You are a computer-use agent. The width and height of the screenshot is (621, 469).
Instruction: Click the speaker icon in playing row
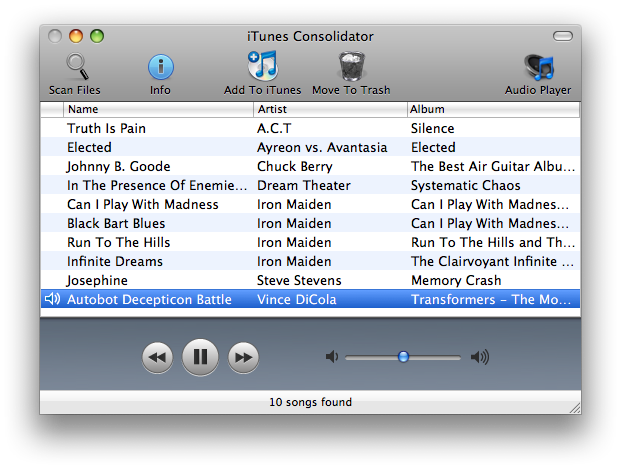pyautogui.click(x=53, y=299)
